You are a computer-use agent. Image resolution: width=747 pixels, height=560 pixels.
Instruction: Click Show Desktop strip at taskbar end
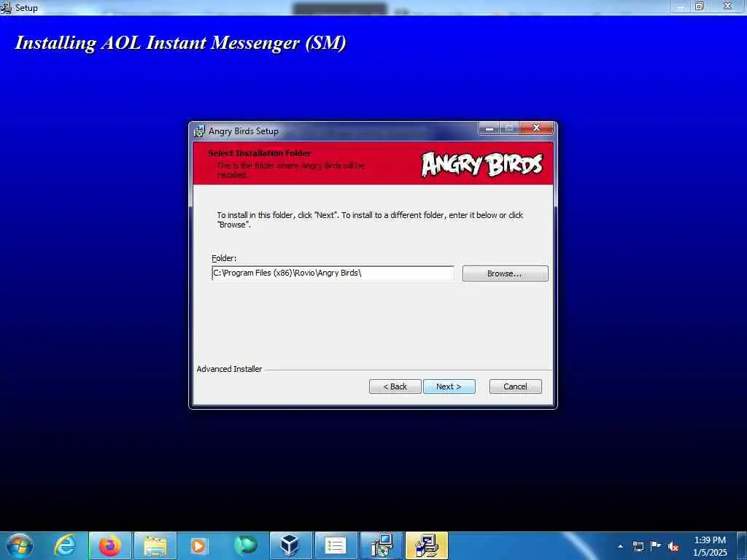[x=742, y=546]
